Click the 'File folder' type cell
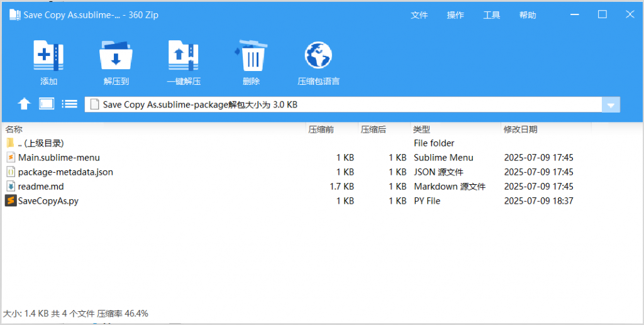Screen dimensions: 644x325 434,143
